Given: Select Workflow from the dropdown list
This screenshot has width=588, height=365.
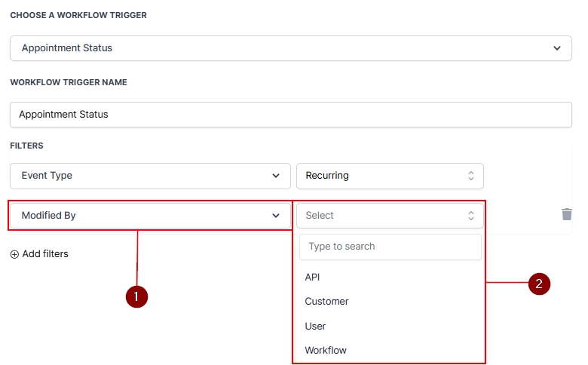Looking at the screenshot, I should 326,350.
